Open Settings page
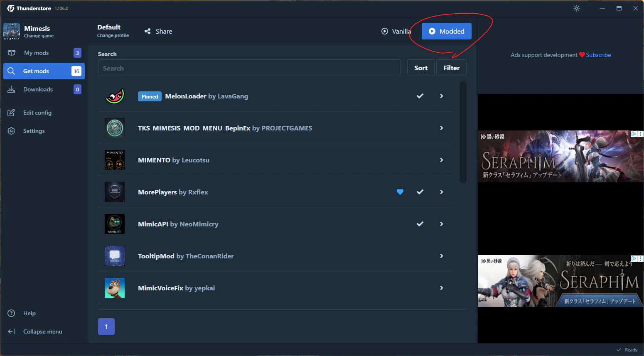 [44, 131]
